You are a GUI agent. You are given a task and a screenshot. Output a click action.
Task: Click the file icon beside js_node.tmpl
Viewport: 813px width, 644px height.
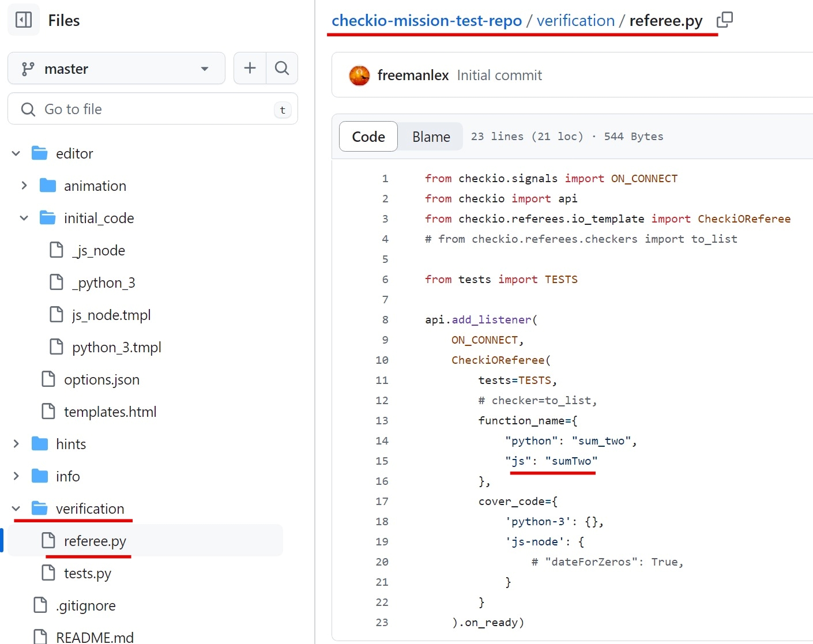[x=57, y=314]
